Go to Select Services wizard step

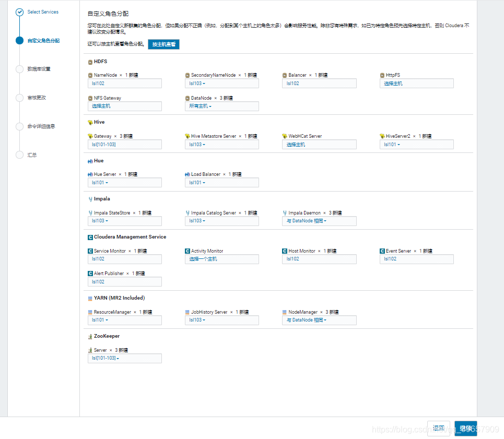click(43, 12)
